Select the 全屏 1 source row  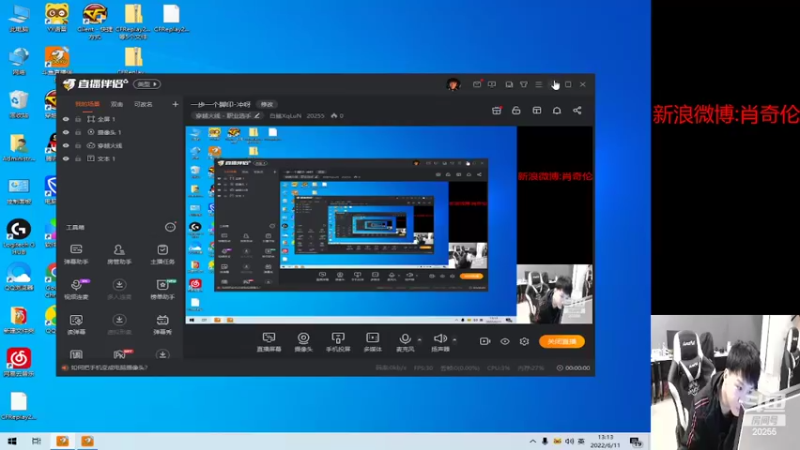pyautogui.click(x=120, y=119)
